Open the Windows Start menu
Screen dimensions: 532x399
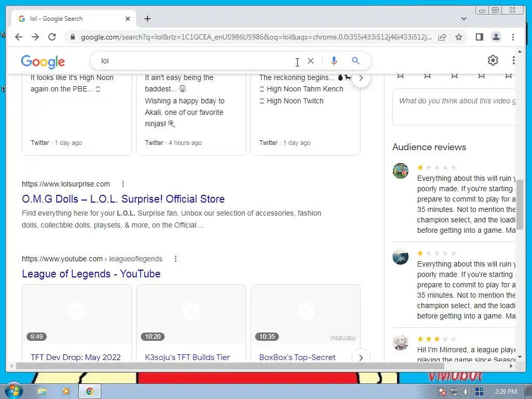pos(14,391)
